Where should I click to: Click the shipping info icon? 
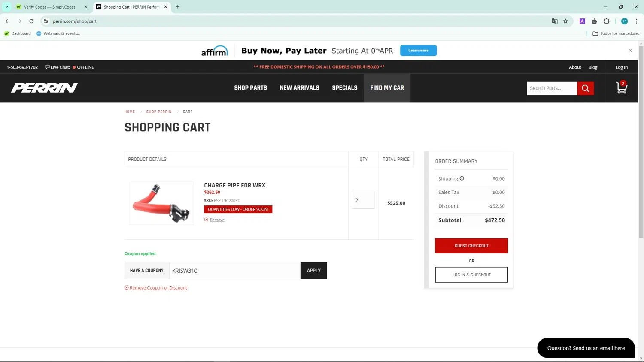tap(462, 178)
